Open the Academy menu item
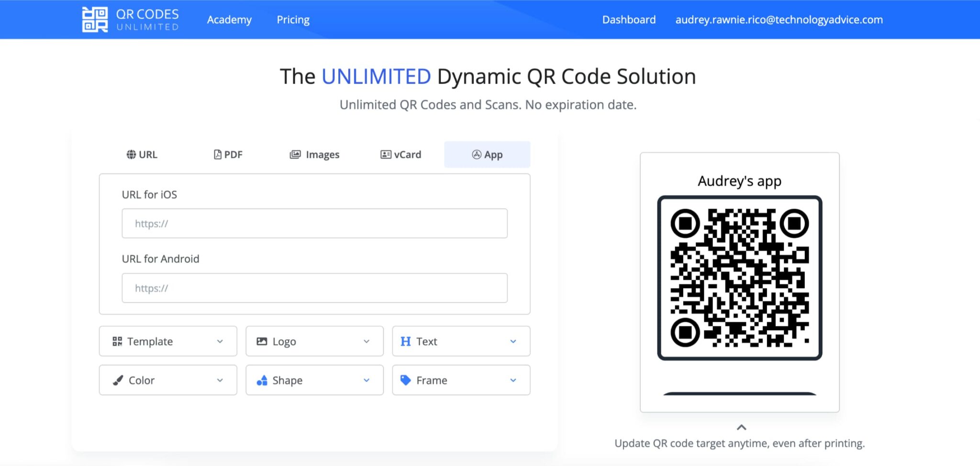The image size is (980, 466). click(x=229, y=20)
